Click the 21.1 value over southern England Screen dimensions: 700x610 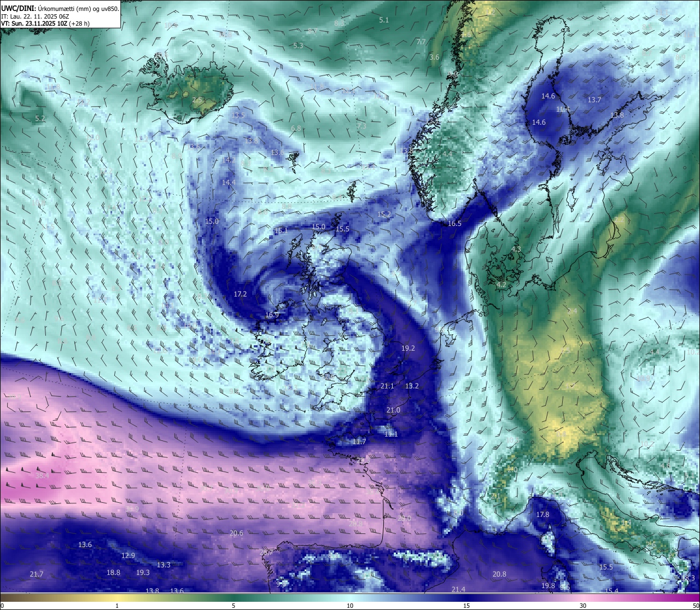click(387, 386)
